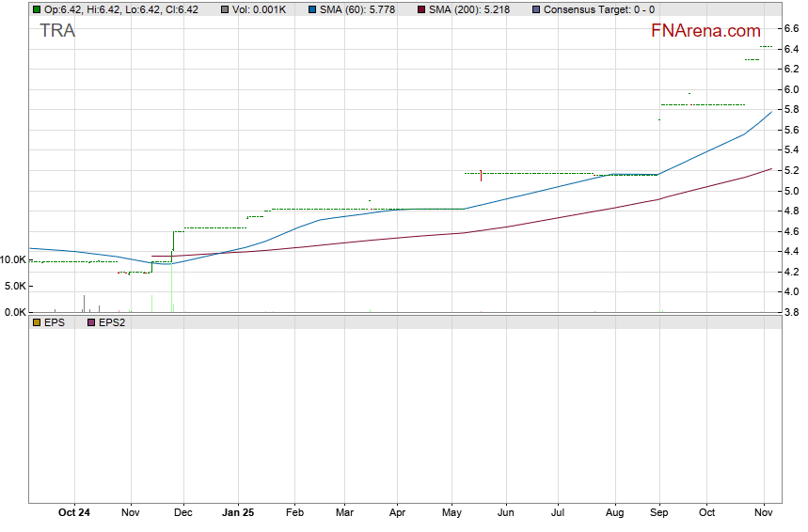Click the 6.6 price axis label

tap(791, 27)
